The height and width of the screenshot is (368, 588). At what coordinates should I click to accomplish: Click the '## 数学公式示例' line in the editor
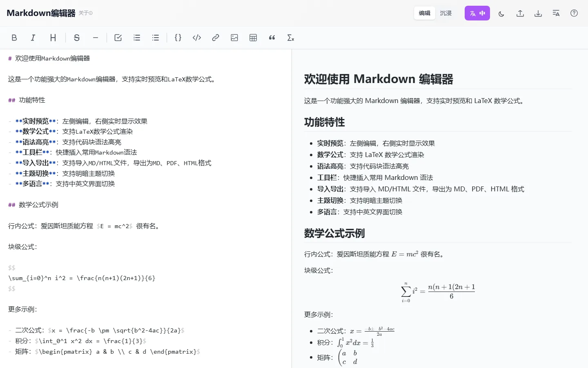tap(33, 205)
